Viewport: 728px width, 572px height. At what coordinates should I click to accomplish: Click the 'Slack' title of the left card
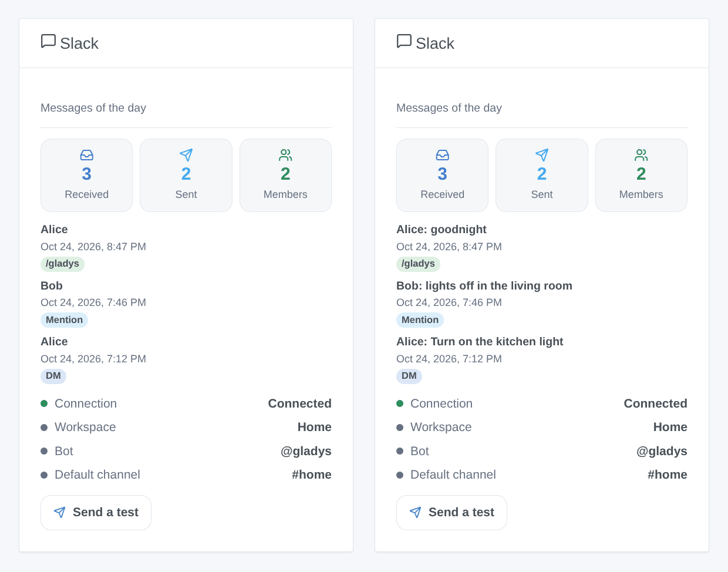point(79,43)
